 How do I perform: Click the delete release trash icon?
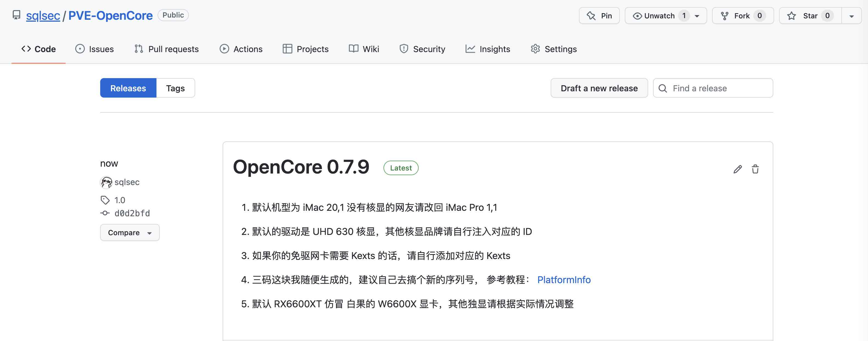[x=755, y=169]
